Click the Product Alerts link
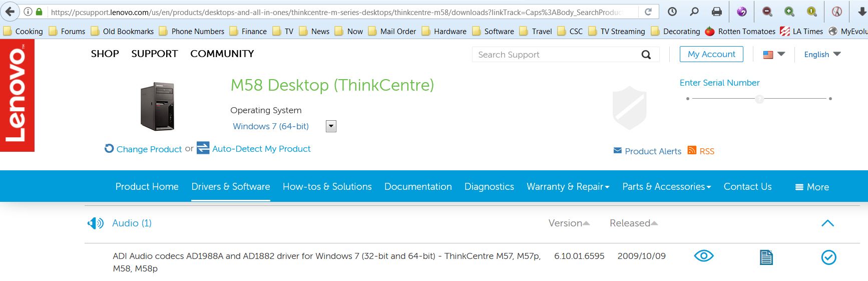Screen dimensions: 868x281 (653, 151)
